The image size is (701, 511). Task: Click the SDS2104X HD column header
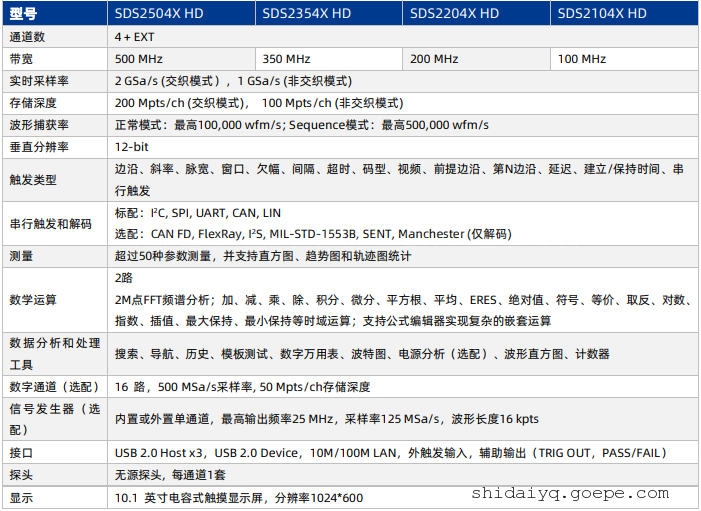click(602, 13)
